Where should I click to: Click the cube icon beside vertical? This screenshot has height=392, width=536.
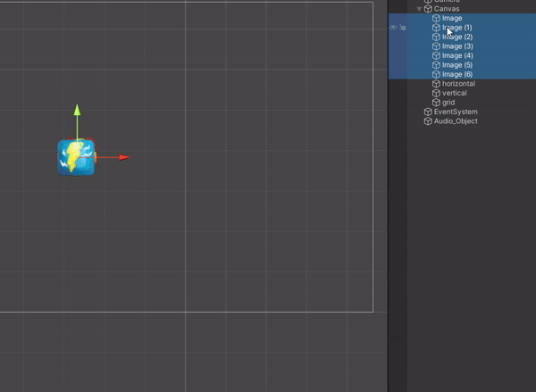pos(436,93)
